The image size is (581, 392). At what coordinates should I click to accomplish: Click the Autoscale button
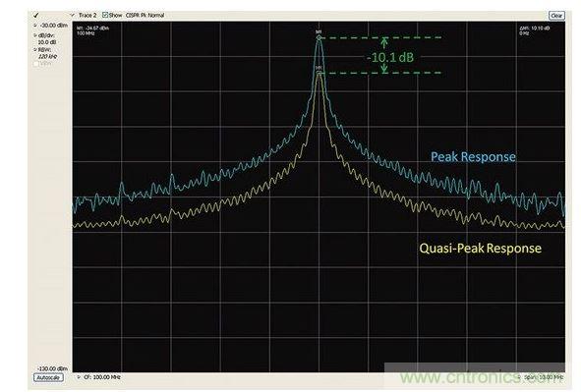pyautogui.click(x=48, y=377)
